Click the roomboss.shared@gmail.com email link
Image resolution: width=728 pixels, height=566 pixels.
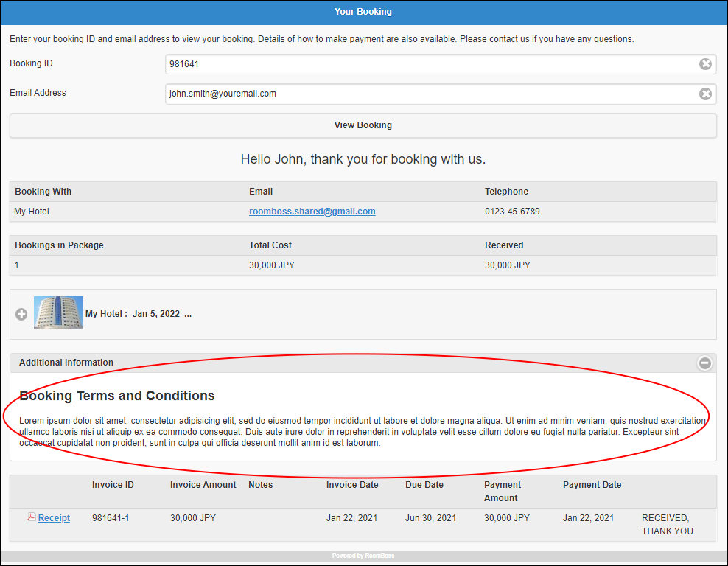point(312,212)
